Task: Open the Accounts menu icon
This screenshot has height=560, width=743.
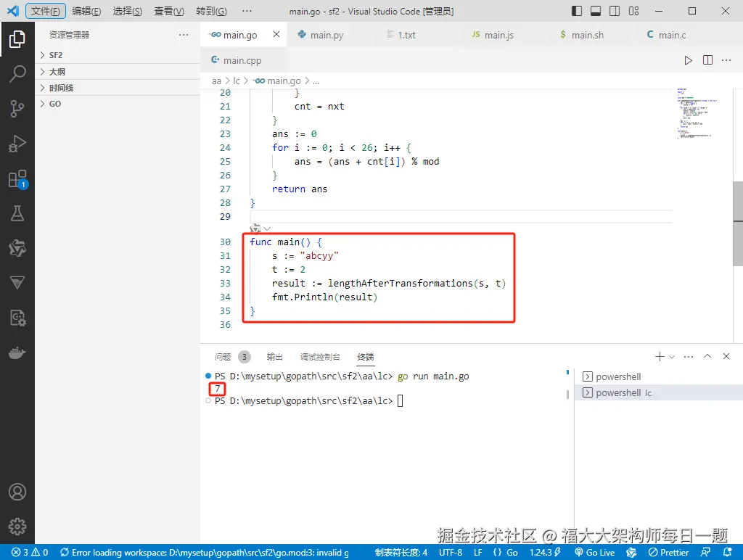Action: [x=17, y=492]
